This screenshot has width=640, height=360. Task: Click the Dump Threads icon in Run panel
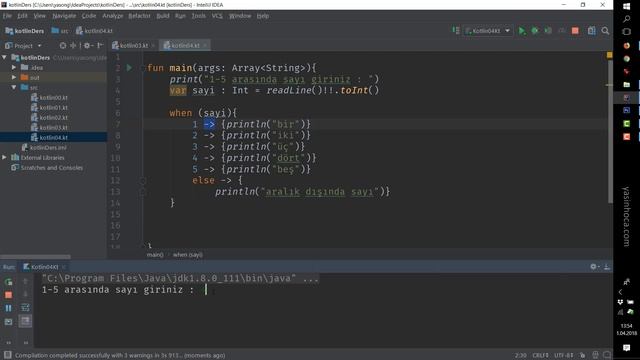tap(9, 322)
